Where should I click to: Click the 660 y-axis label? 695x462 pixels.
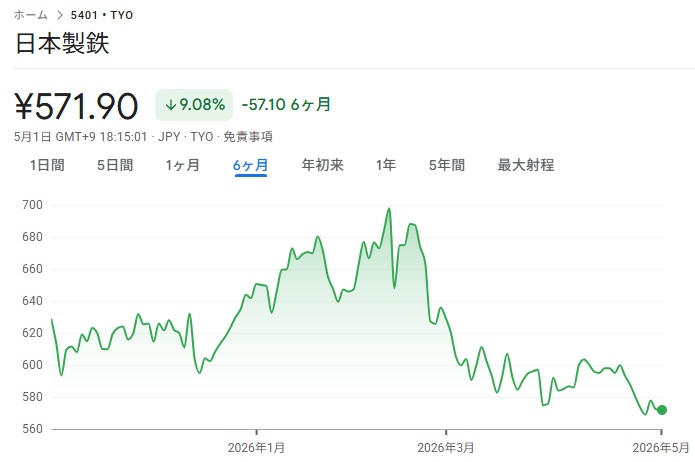click(32, 269)
